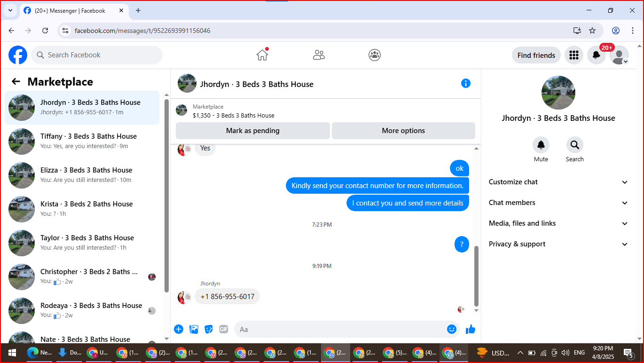Choose a GIF in composer

[224, 329]
